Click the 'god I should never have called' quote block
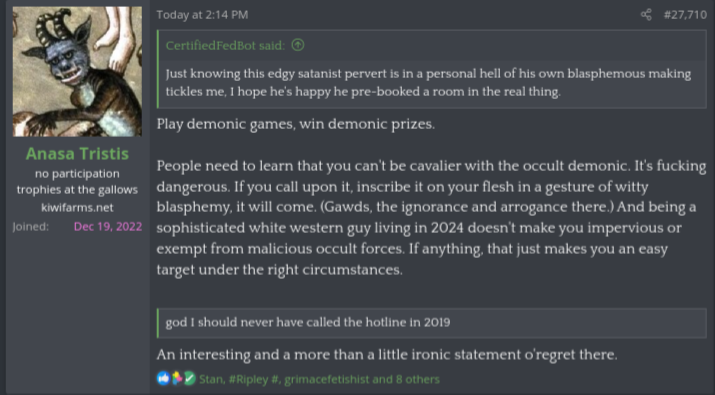The width and height of the screenshot is (715, 395). [431, 322]
